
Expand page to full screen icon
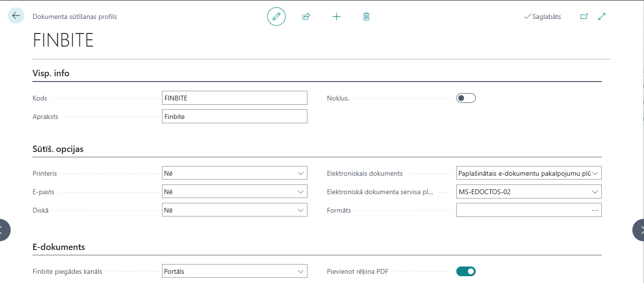602,17
